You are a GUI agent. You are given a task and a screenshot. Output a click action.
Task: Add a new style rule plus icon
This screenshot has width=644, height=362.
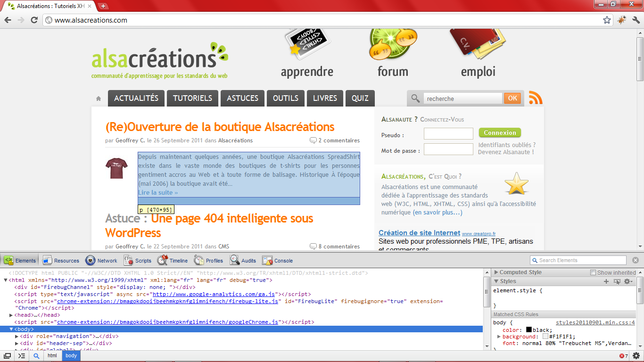606,281
